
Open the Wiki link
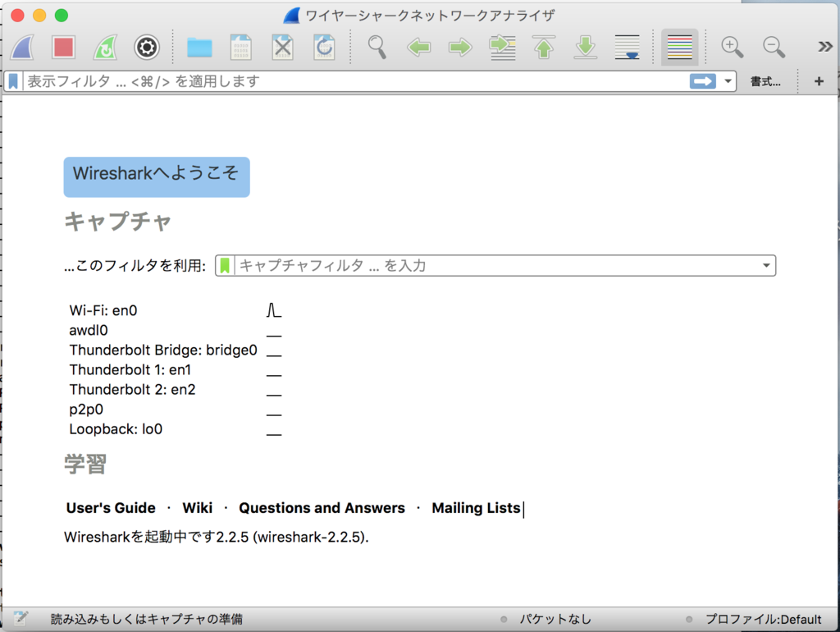tap(197, 507)
